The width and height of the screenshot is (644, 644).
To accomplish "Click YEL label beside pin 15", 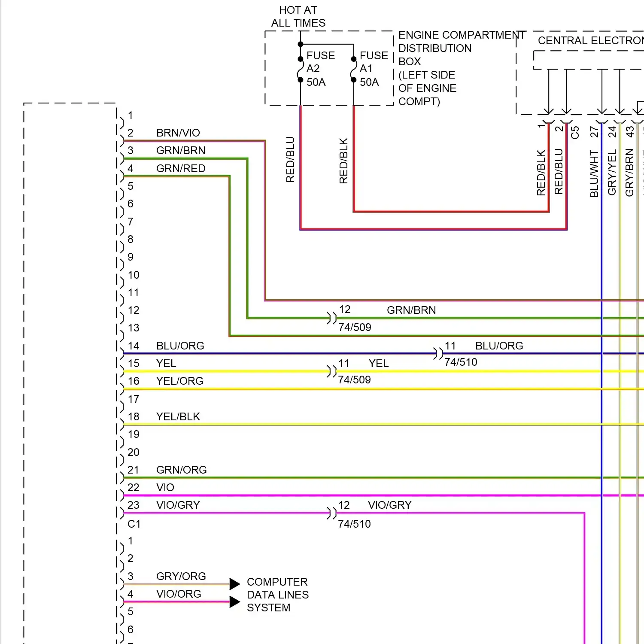I will click(x=166, y=363).
